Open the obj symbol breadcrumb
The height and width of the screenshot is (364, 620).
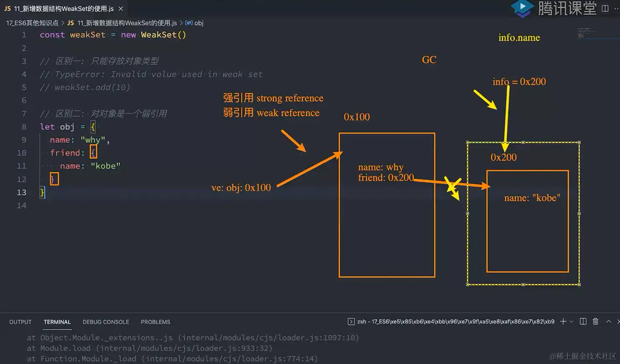(x=194, y=23)
